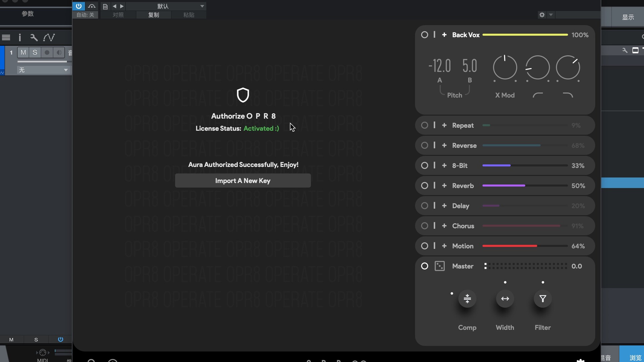
Task: Toggle monitor on track 1
Action: (x=59, y=53)
